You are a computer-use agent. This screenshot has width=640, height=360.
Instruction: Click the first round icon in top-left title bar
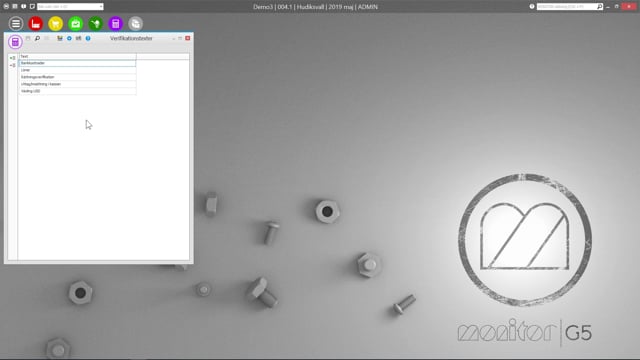click(6, 7)
